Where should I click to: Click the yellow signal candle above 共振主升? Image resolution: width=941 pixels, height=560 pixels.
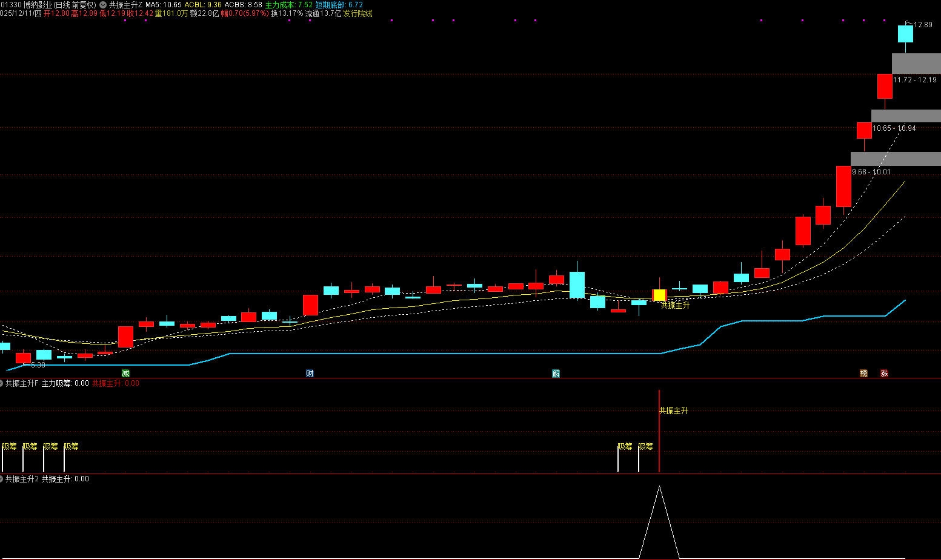click(659, 295)
